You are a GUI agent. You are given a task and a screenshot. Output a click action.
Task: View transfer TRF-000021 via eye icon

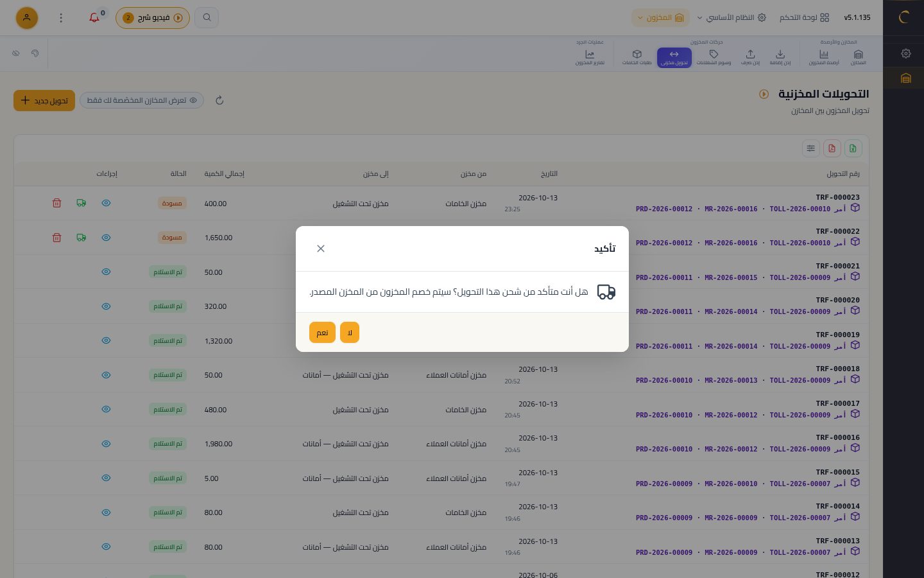point(107,272)
